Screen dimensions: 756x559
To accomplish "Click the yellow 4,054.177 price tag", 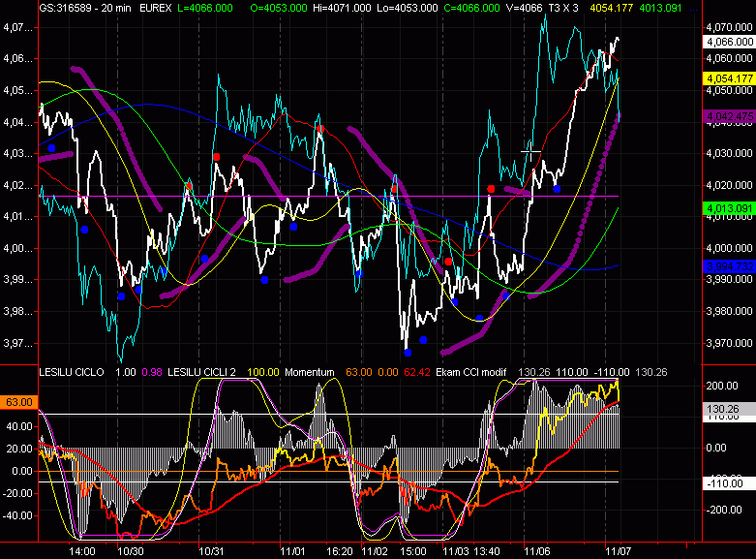I will click(x=730, y=78).
